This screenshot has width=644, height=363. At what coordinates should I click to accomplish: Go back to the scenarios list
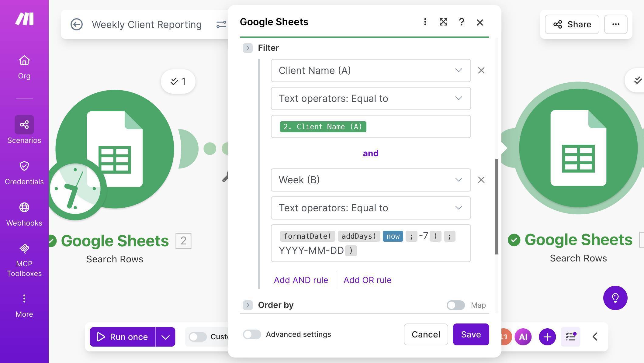[77, 24]
